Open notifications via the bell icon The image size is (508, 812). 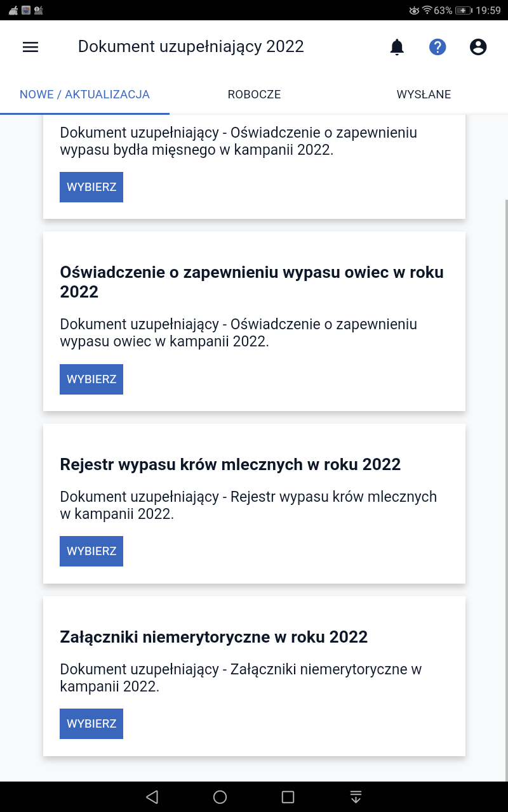pos(397,47)
